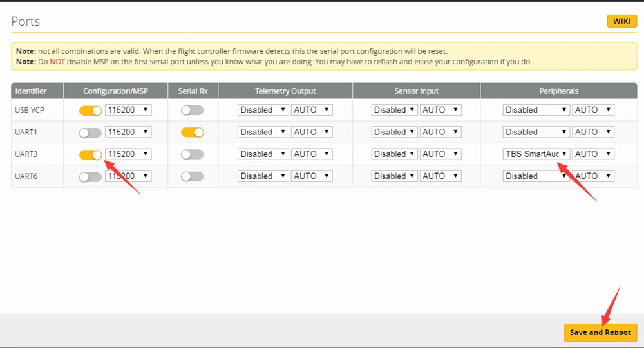
Task: Open UART1 Sensor Input type dropdown
Action: 394,132
